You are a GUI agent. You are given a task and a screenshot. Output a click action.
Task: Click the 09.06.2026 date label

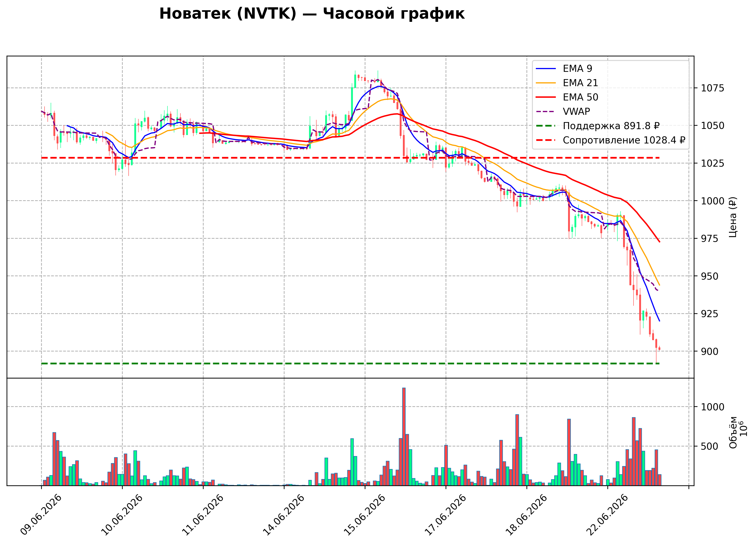click(41, 515)
